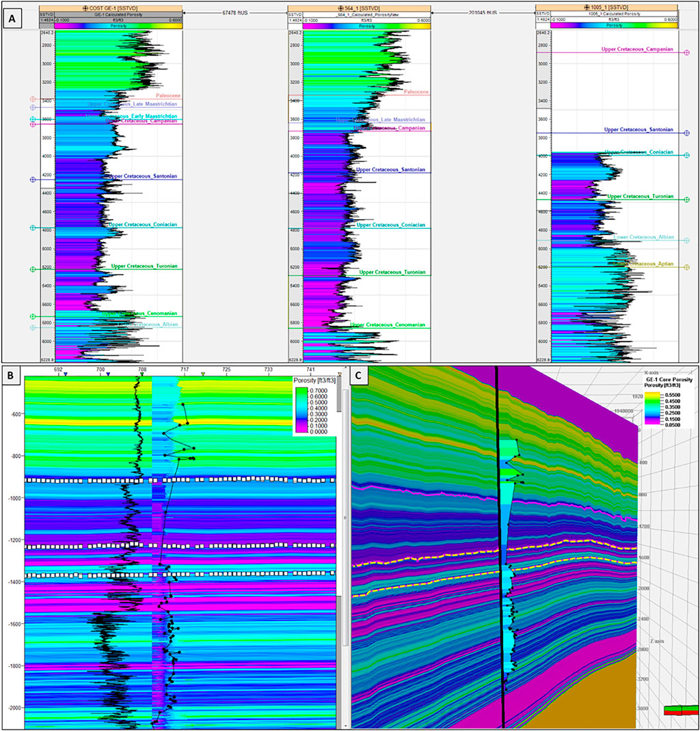Click Lower Cretaceous_Aptian label in 1005_1 track
This screenshot has width=700, height=731.
pos(643,264)
